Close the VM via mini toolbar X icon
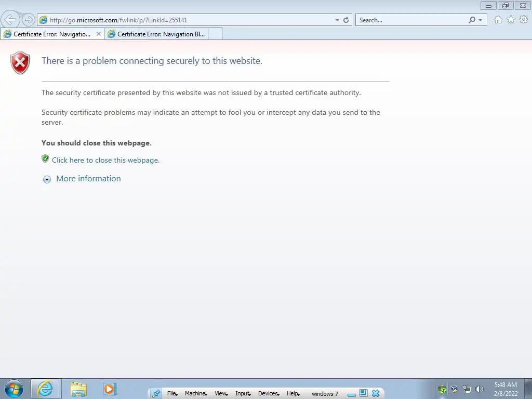532x399 pixels. 376,393
